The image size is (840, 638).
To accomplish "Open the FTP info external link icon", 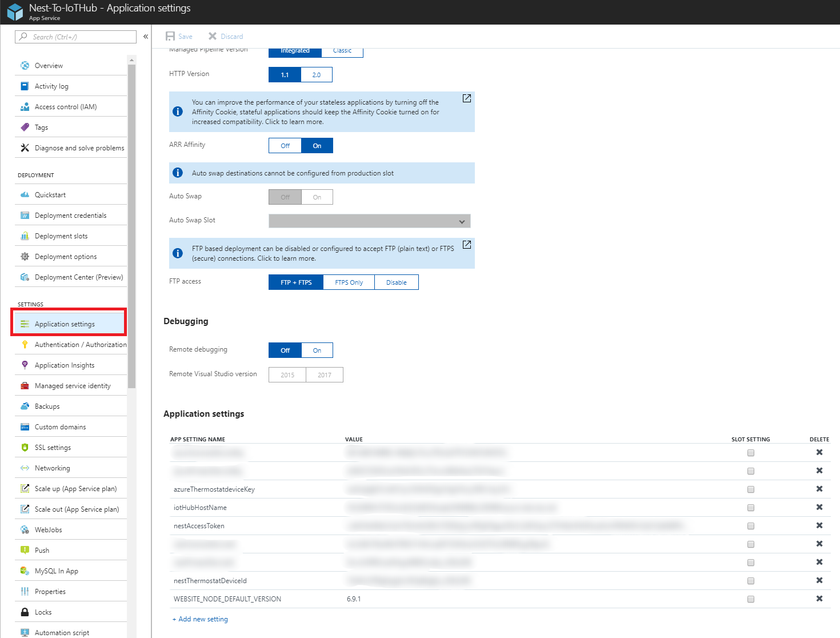I will pos(467,245).
